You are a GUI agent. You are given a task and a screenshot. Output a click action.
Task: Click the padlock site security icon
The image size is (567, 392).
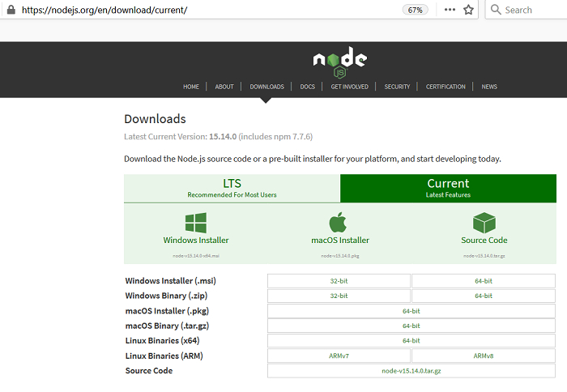pos(11,10)
